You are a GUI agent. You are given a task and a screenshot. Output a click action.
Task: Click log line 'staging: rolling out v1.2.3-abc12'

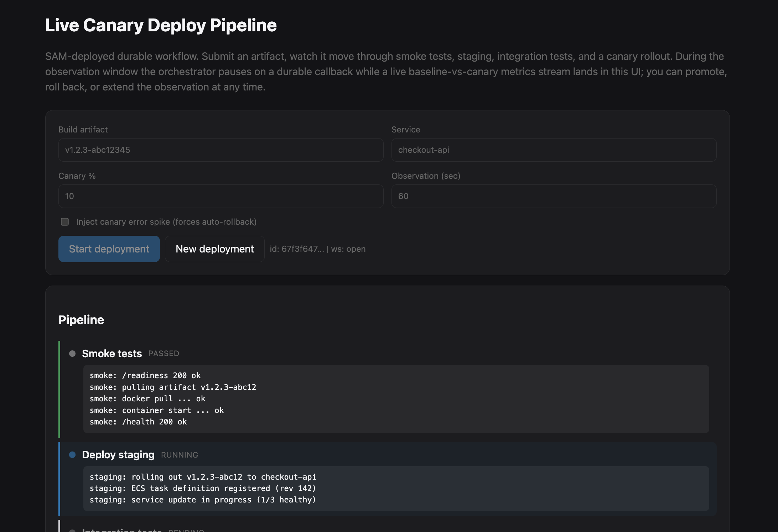click(x=203, y=477)
